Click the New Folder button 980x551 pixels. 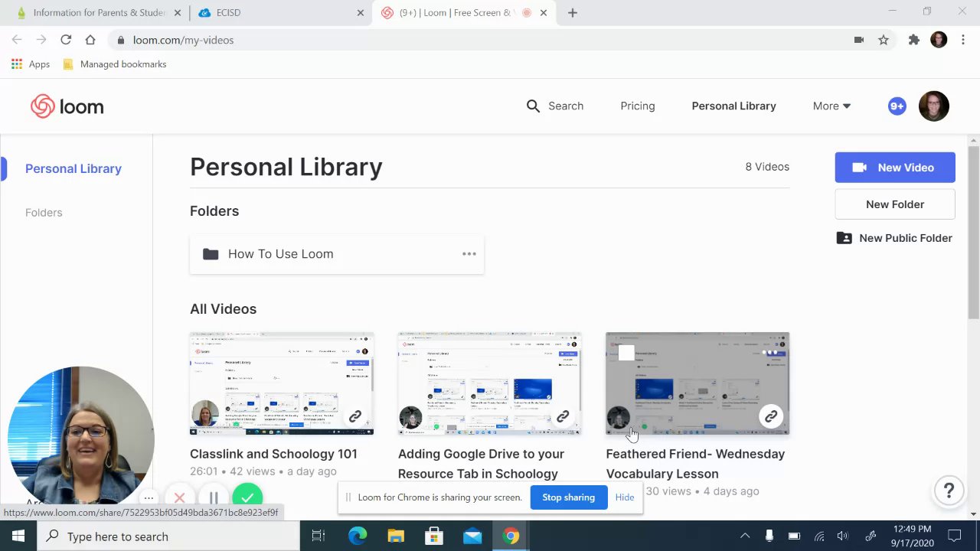[895, 204]
